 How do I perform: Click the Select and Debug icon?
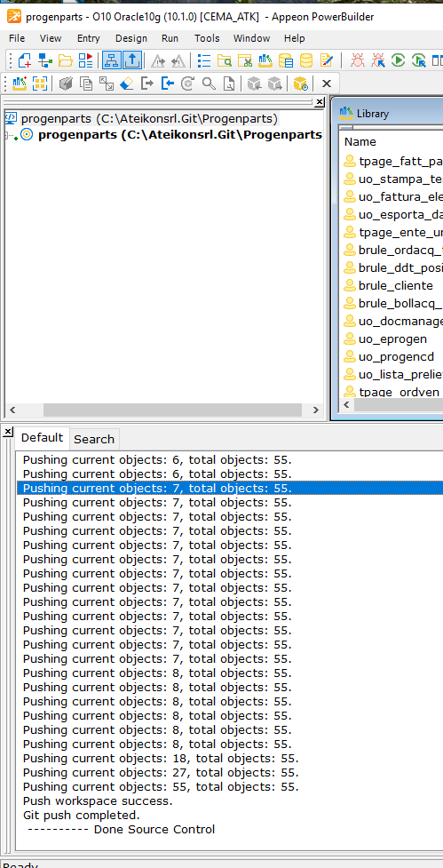378,60
